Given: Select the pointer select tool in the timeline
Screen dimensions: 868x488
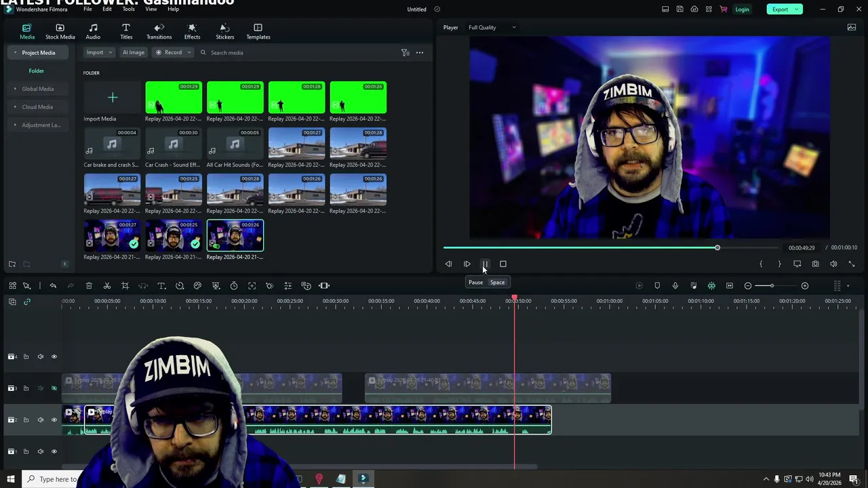Looking at the screenshot, I should (27, 286).
